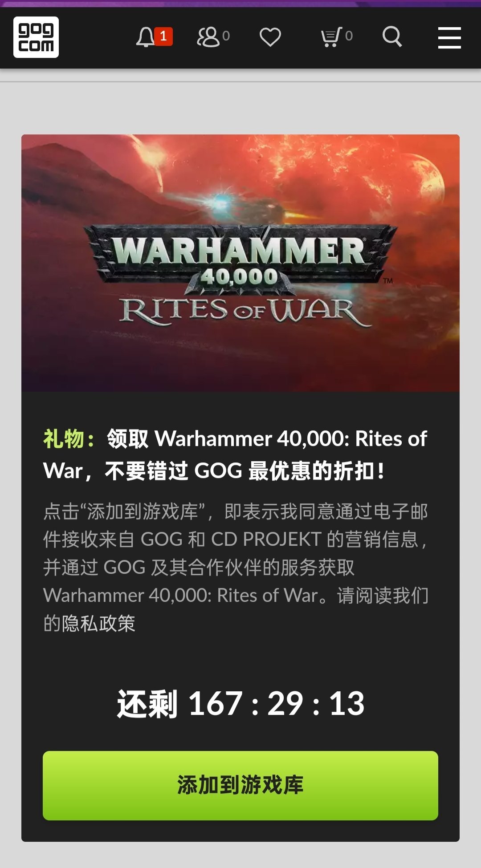Open the notifications bell

point(145,37)
